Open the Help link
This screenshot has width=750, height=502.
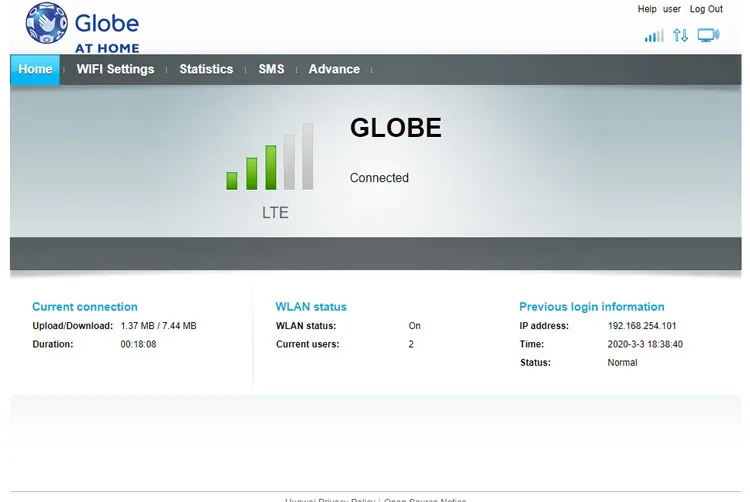647,9
